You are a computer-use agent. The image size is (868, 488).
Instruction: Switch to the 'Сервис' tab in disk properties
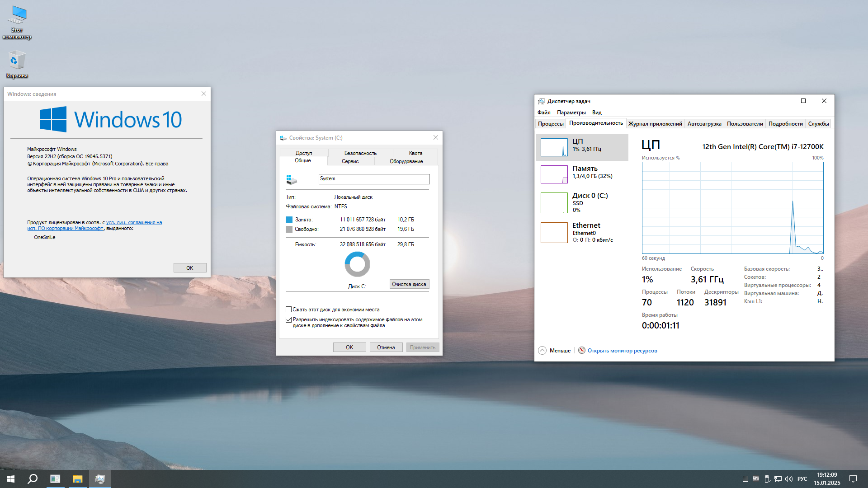(x=351, y=161)
